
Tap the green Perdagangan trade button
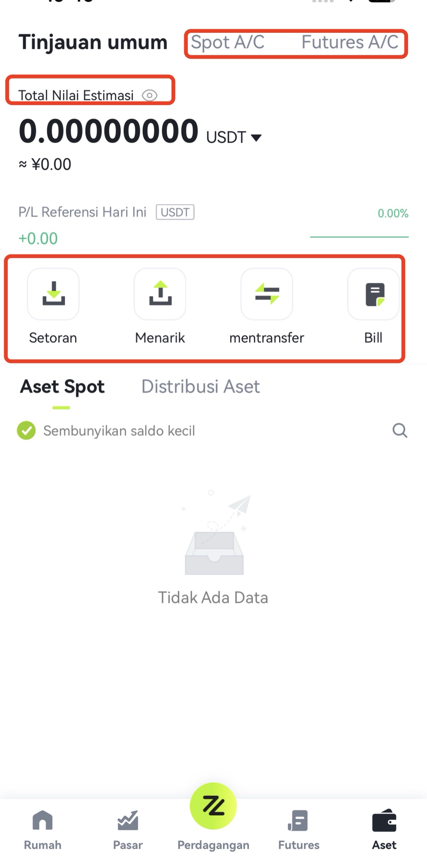[213, 806]
